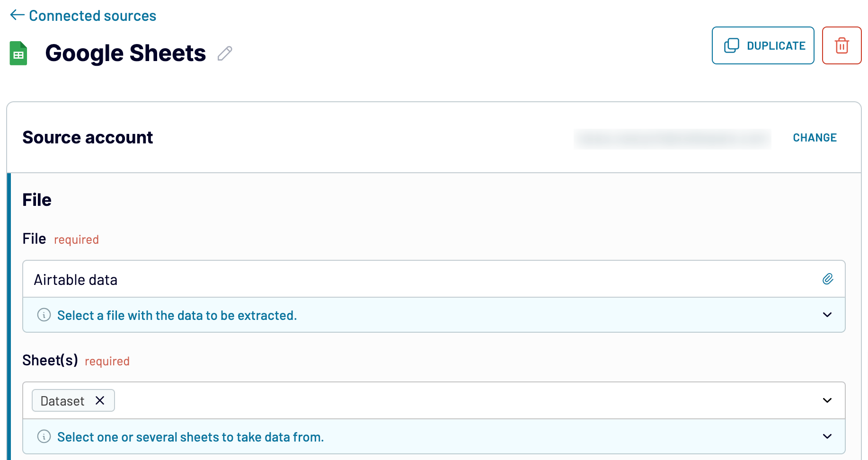This screenshot has width=868, height=460.
Task: Click the Google Sheets title text
Action: pos(125,53)
